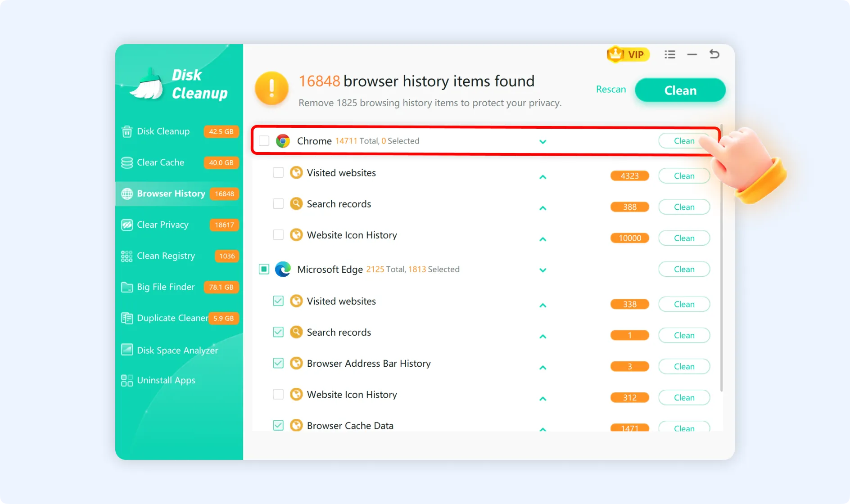
Task: Select Uninstall Apps in the sidebar
Action: click(126, 380)
